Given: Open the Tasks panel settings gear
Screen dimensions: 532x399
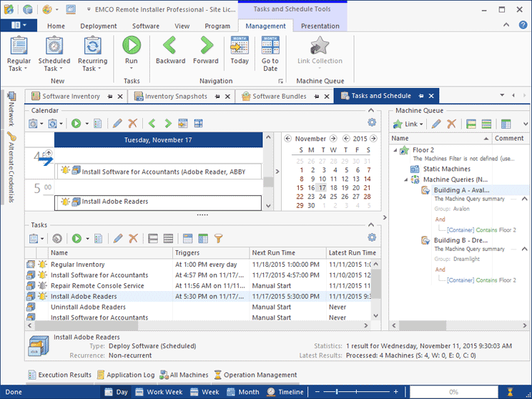Looking at the screenshot, I should (371, 237).
